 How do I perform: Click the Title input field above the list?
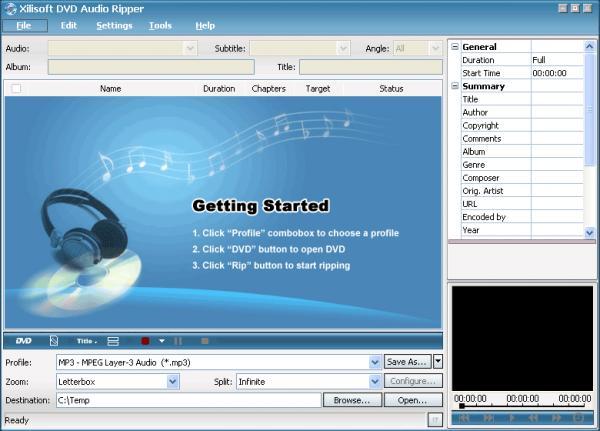tap(371, 67)
